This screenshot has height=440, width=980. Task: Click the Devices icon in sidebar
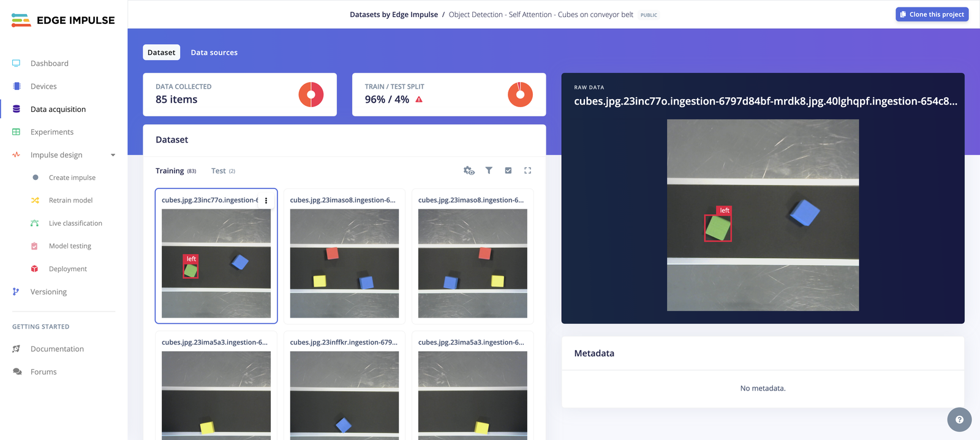coord(17,86)
